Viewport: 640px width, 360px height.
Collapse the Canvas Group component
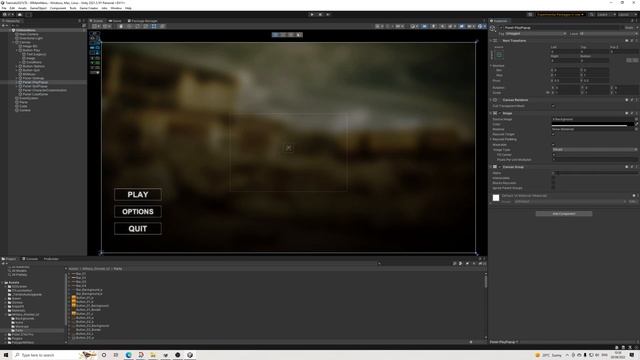pos(491,167)
